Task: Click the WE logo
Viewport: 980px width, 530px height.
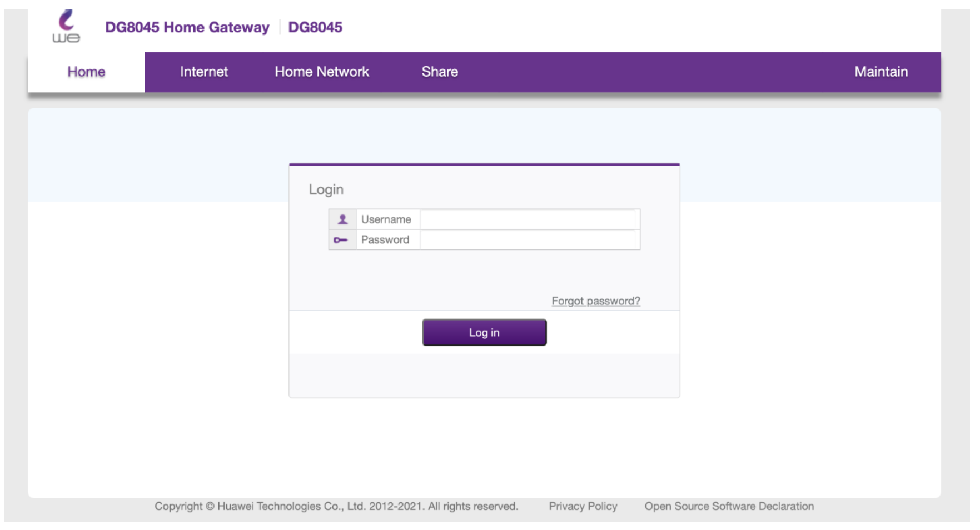Action: 66,27
